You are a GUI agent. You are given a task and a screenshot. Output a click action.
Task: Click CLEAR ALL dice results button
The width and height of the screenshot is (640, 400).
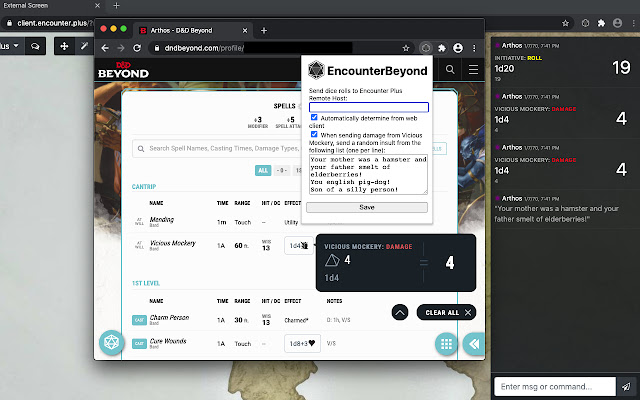(x=446, y=313)
